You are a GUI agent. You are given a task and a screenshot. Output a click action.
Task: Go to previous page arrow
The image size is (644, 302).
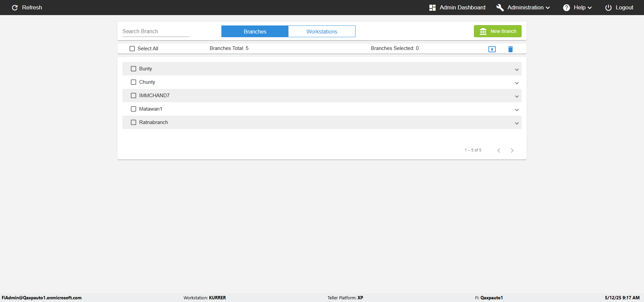[x=499, y=150]
